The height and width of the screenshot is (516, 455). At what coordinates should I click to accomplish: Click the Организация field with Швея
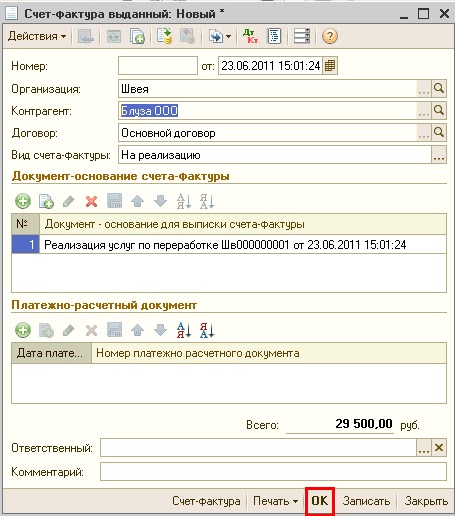click(267, 89)
